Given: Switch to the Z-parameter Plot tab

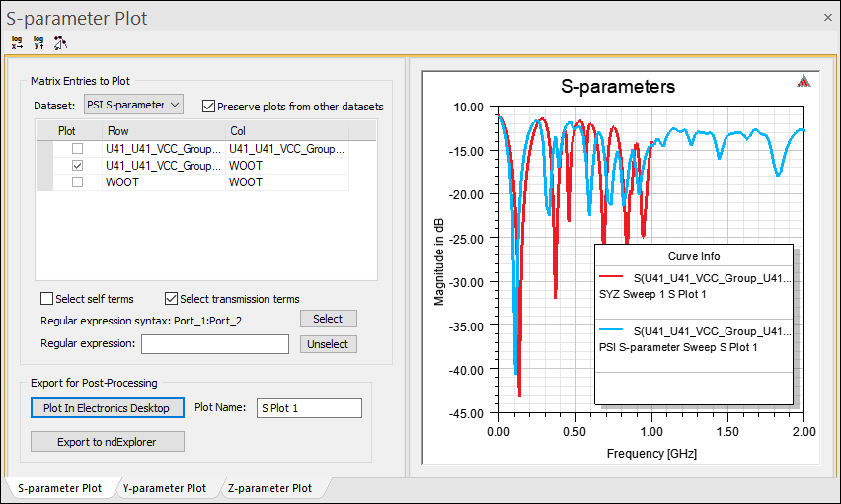Looking at the screenshot, I should [x=269, y=488].
